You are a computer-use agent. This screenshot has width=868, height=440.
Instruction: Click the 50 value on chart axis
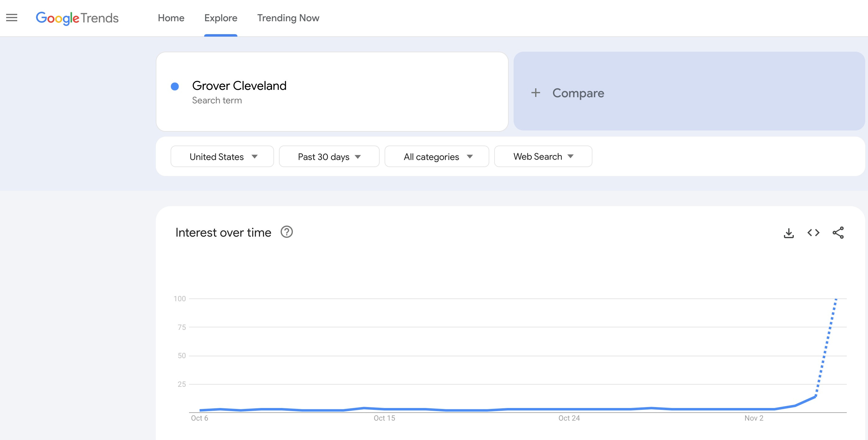(182, 356)
